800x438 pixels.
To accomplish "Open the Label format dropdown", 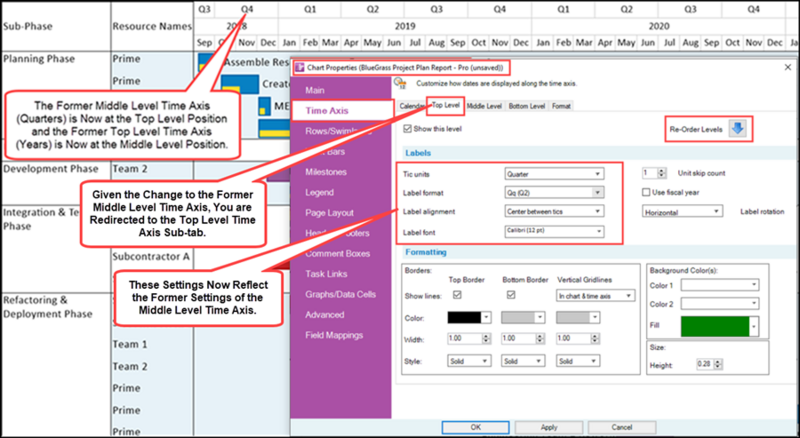I will [x=554, y=192].
